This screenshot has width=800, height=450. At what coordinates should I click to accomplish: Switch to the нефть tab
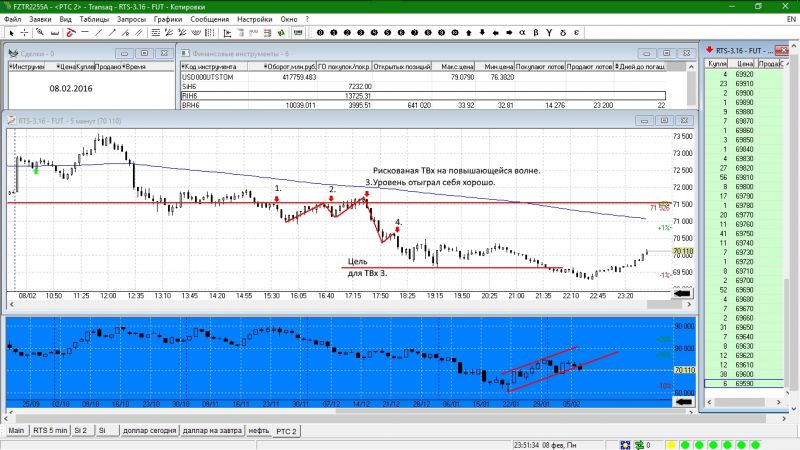[259, 431]
